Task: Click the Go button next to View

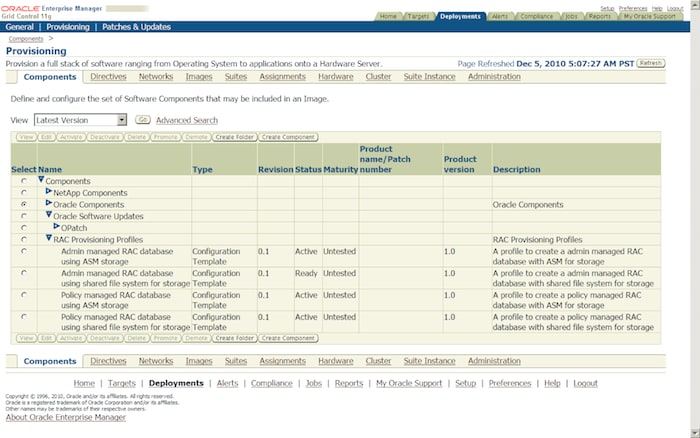Action: 142,120
